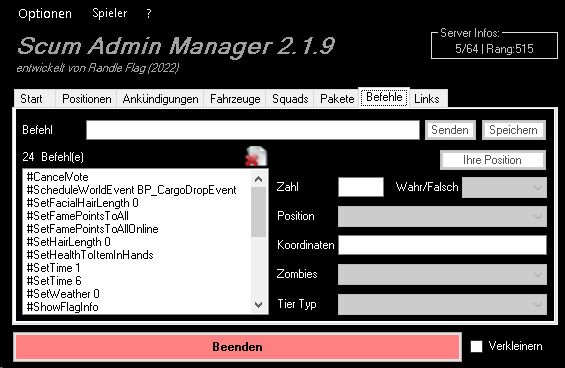Image resolution: width=565 pixels, height=368 pixels.
Task: Open the Ankündigungen tab
Action: coord(160,99)
